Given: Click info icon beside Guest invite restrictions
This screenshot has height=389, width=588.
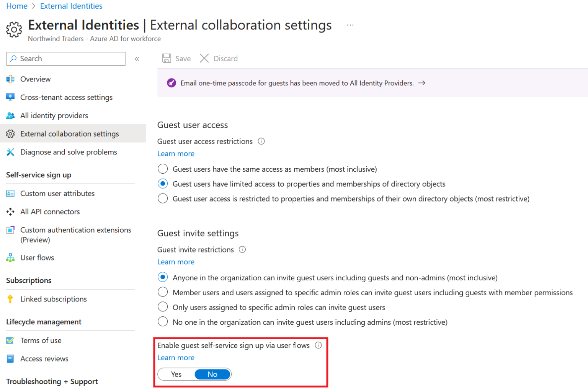Looking at the screenshot, I should (242, 250).
